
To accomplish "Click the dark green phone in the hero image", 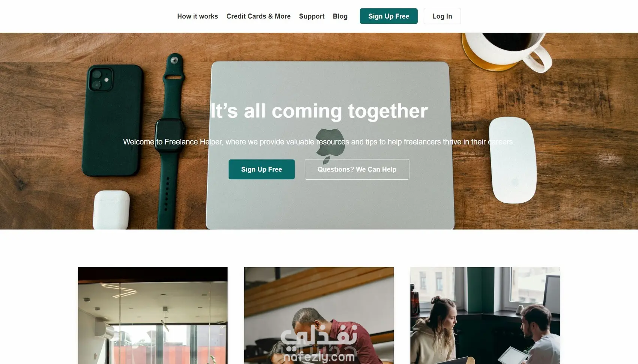I will pyautogui.click(x=113, y=120).
